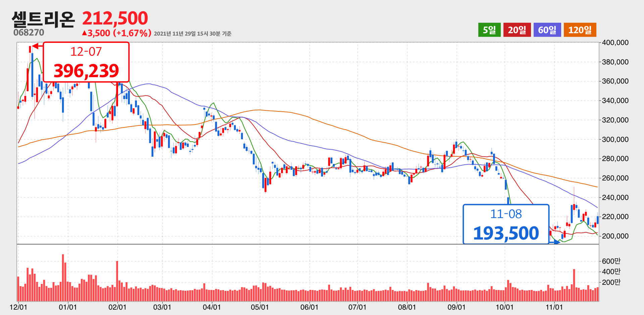
Task: Click the 200,000 price axis label
Action: [x=615, y=236]
